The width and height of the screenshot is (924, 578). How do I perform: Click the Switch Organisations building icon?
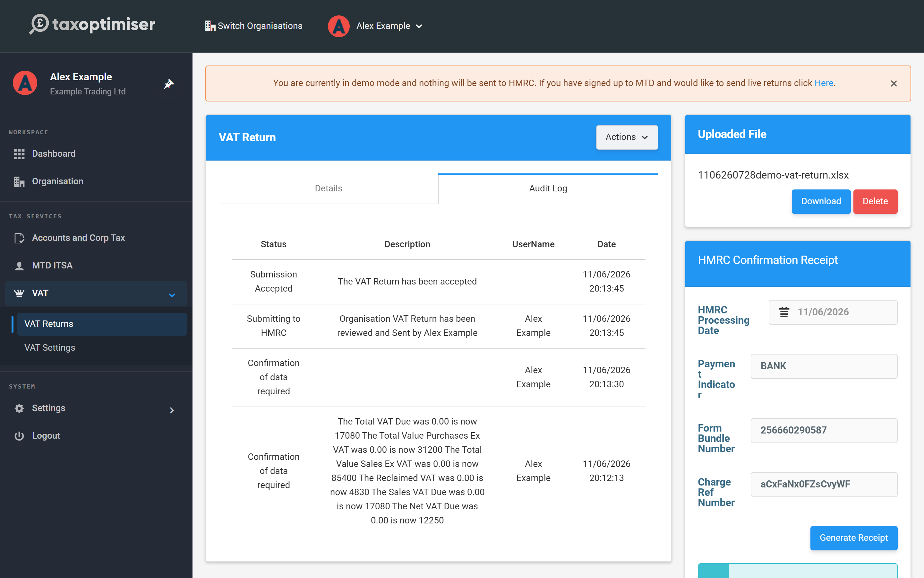point(210,26)
